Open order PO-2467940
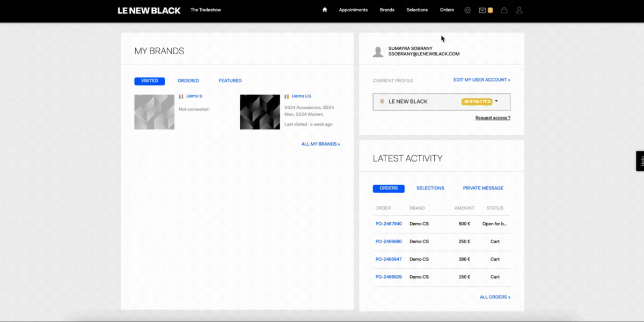 (x=389, y=224)
